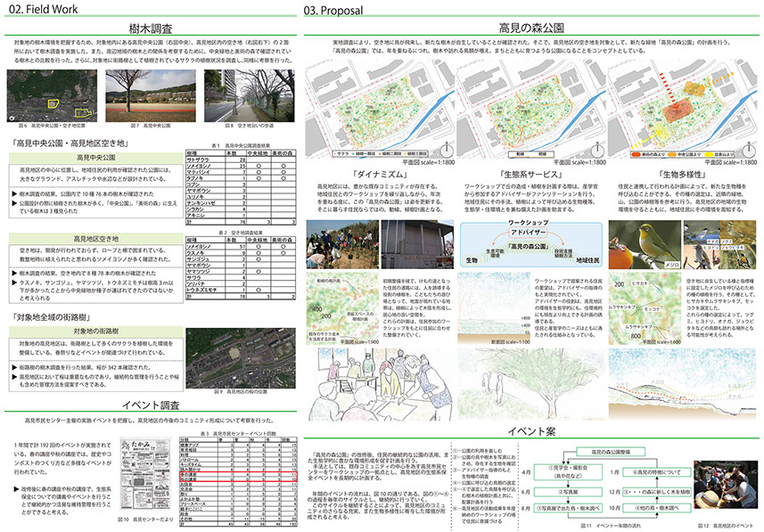
Task: Click the ⑥高見の特徴について flowchart box
Action: [x=656, y=472]
